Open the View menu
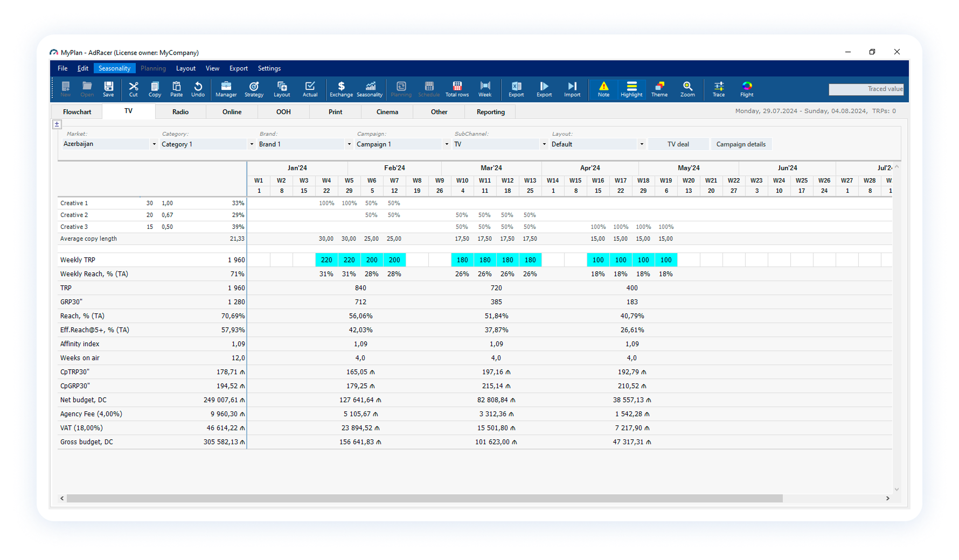This screenshot has height=560, width=959. 212,68
